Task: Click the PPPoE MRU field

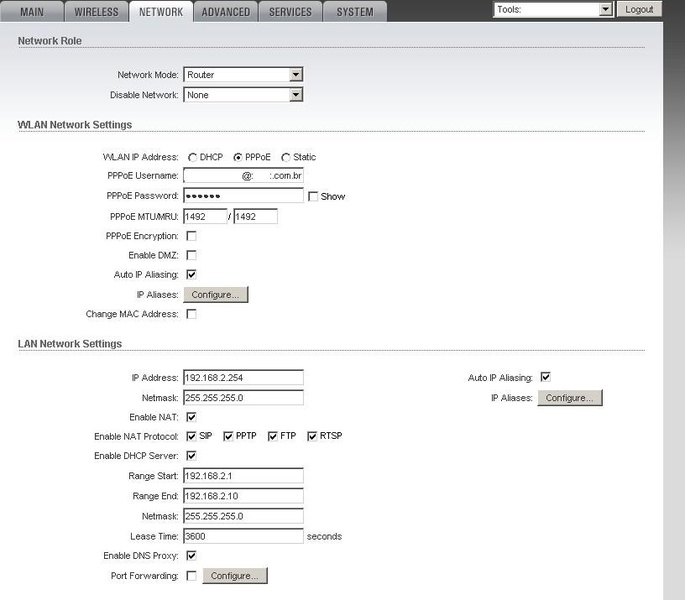Action: [x=256, y=217]
